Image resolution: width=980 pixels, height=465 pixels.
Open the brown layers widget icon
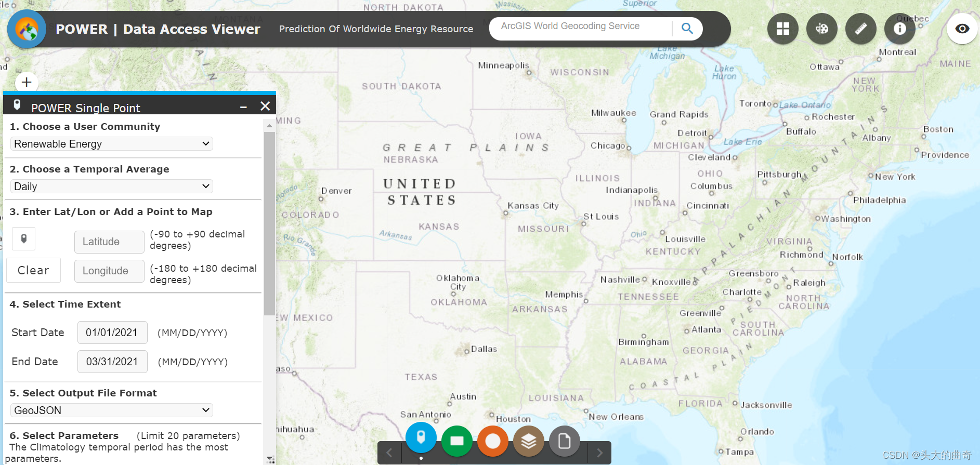(528, 441)
